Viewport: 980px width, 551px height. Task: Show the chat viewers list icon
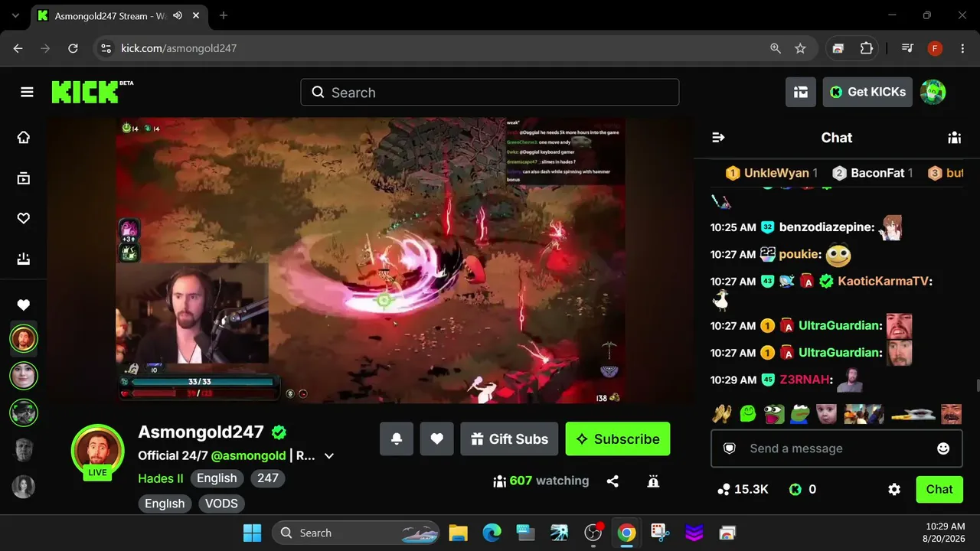[x=954, y=138]
